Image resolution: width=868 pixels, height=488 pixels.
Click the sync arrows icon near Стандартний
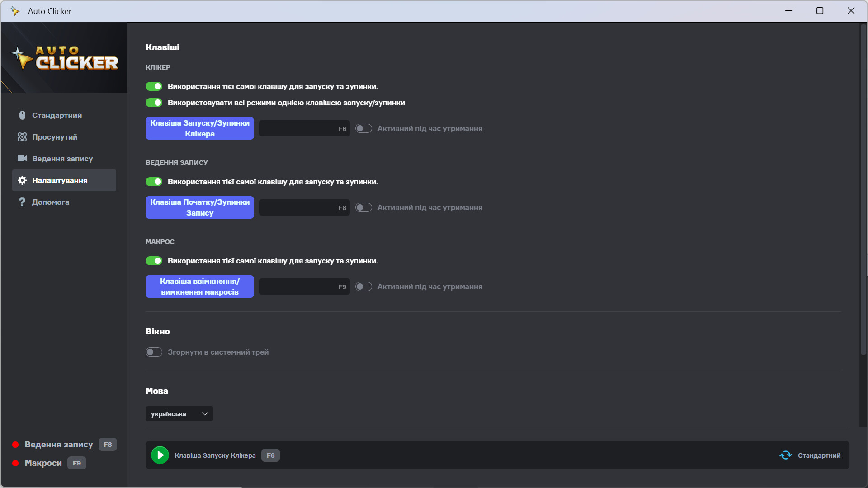tap(786, 455)
